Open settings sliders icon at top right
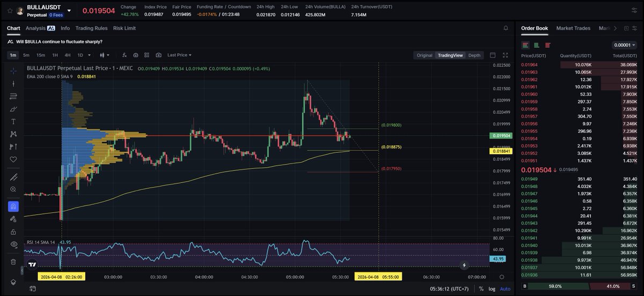 click(x=634, y=10)
